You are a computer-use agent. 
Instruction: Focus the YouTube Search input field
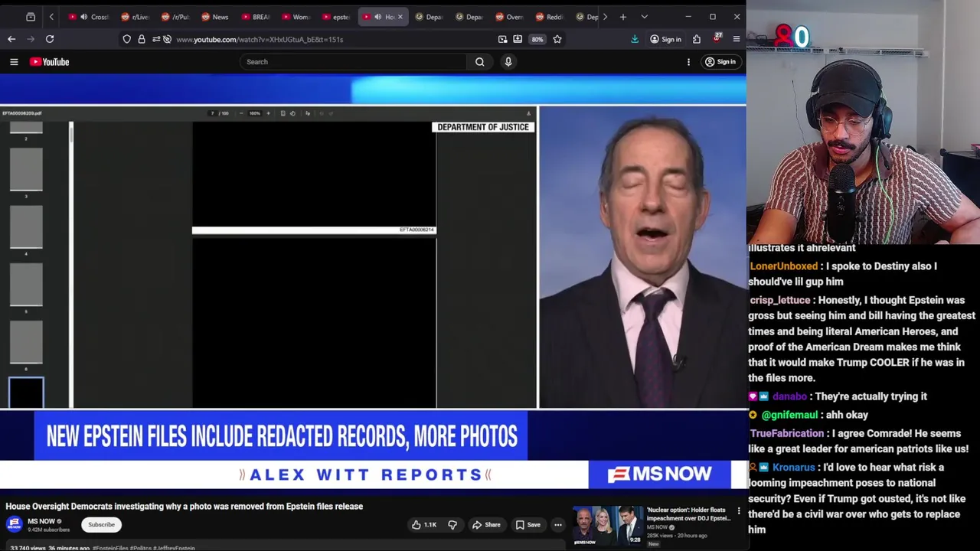coord(353,62)
